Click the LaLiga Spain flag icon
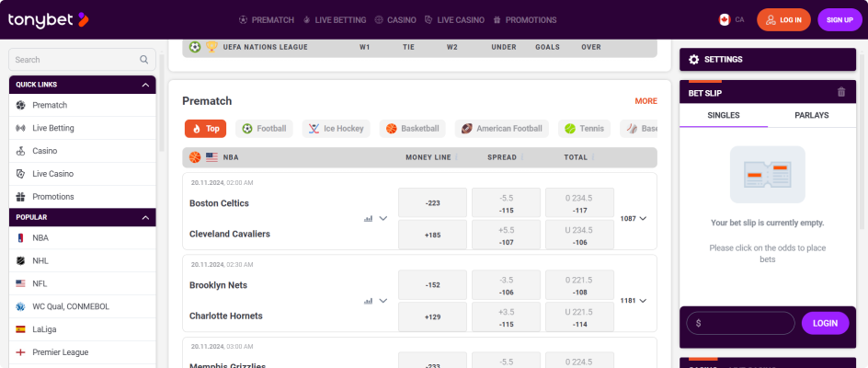The width and height of the screenshot is (868, 368). click(20, 329)
